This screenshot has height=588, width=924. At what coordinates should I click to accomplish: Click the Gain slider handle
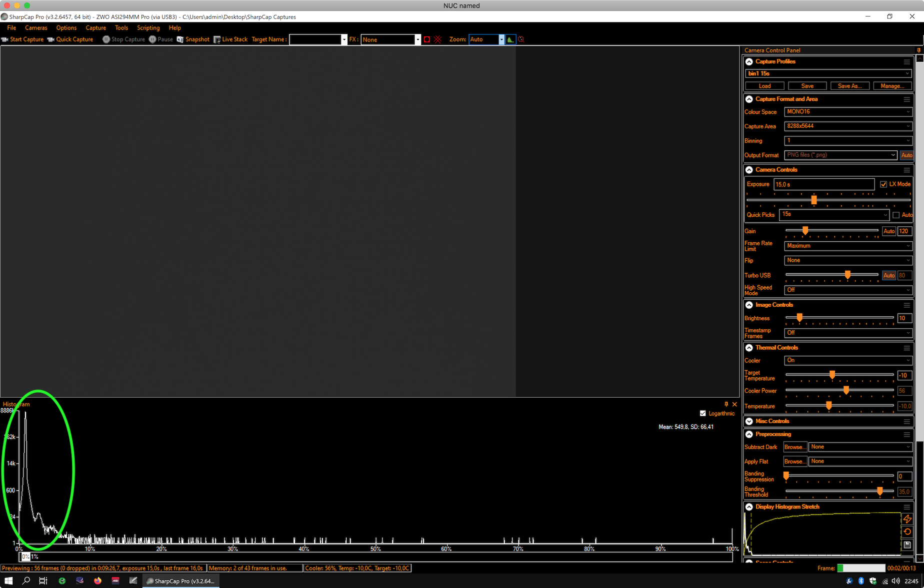805,230
